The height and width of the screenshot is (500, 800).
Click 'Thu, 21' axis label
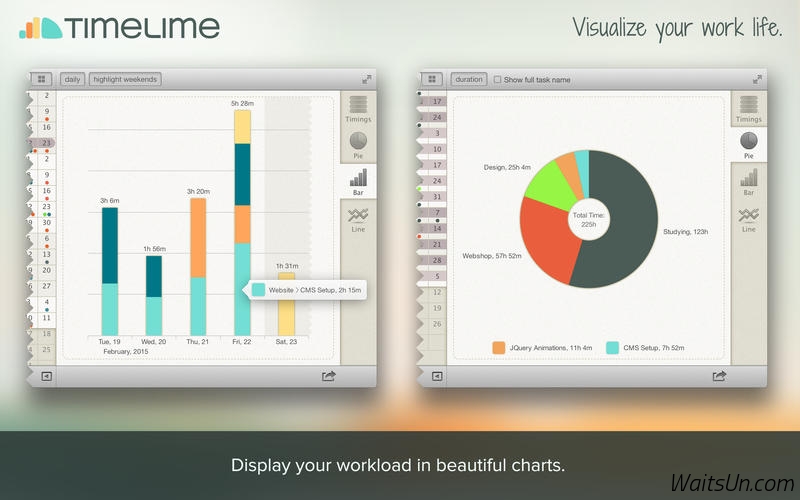(x=197, y=341)
